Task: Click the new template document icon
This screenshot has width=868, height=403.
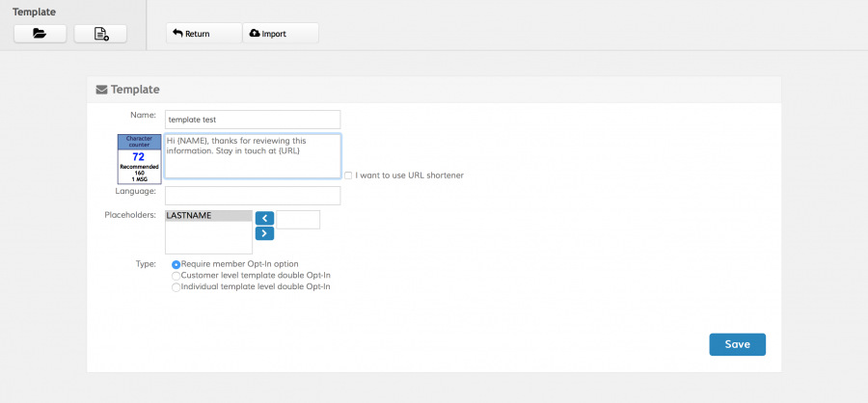Action: coord(100,34)
